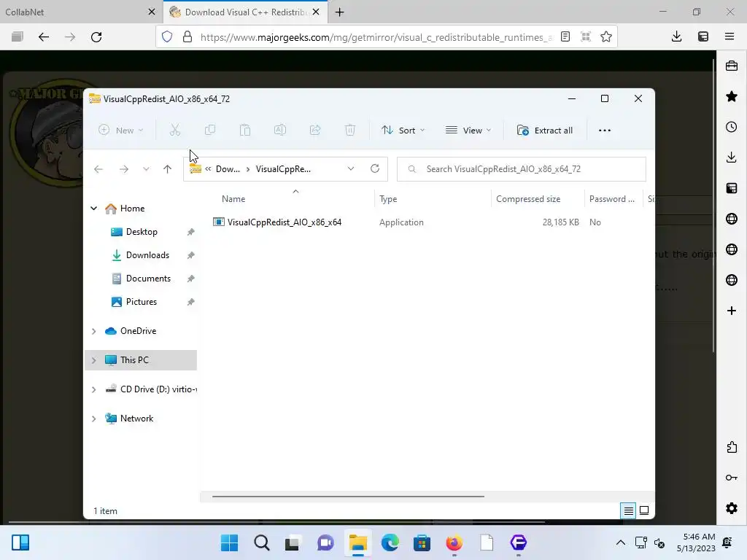Toggle reader view in address bar

click(x=565, y=36)
